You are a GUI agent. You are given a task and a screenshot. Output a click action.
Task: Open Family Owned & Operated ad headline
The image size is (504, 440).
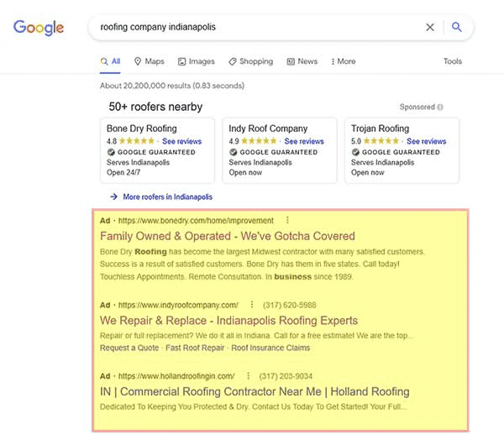(228, 236)
